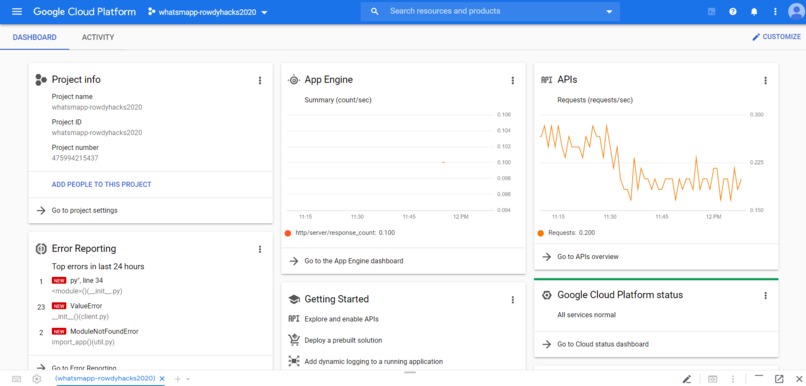Open the Cloud Platform status card options menu
The height and width of the screenshot is (386, 806).
tap(765, 296)
